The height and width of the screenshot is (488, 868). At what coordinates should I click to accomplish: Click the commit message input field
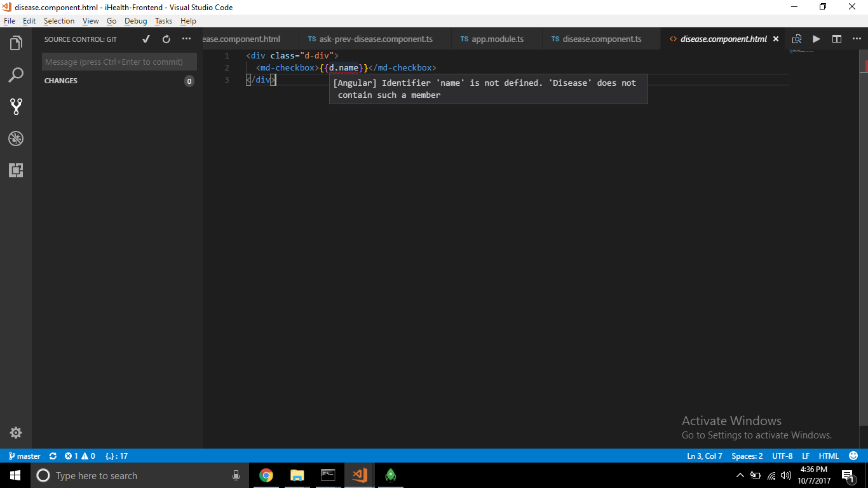click(x=119, y=61)
